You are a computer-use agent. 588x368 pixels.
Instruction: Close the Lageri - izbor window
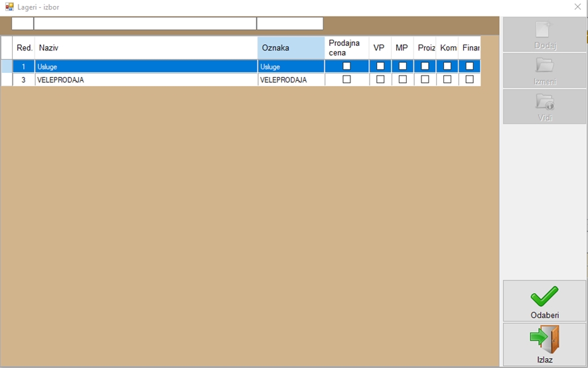click(577, 7)
